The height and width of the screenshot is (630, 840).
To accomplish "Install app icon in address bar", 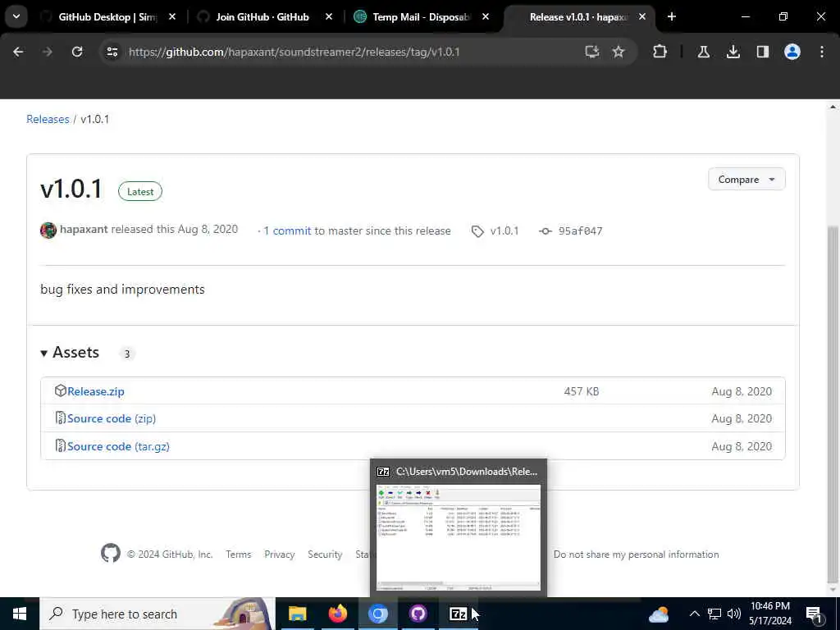I will (592, 52).
